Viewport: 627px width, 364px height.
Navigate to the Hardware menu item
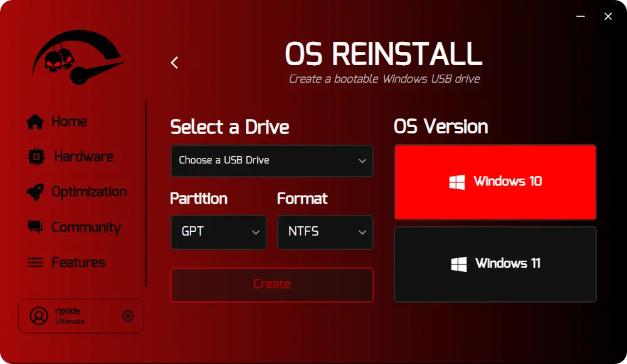coord(83,157)
